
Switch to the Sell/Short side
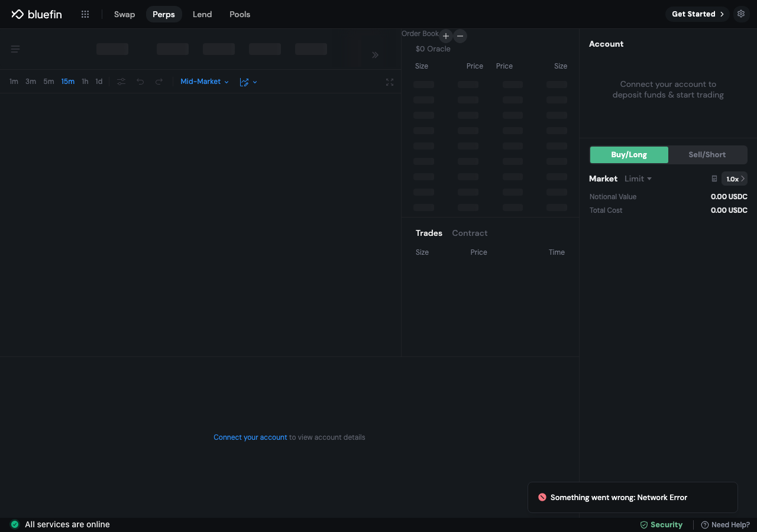pos(707,155)
